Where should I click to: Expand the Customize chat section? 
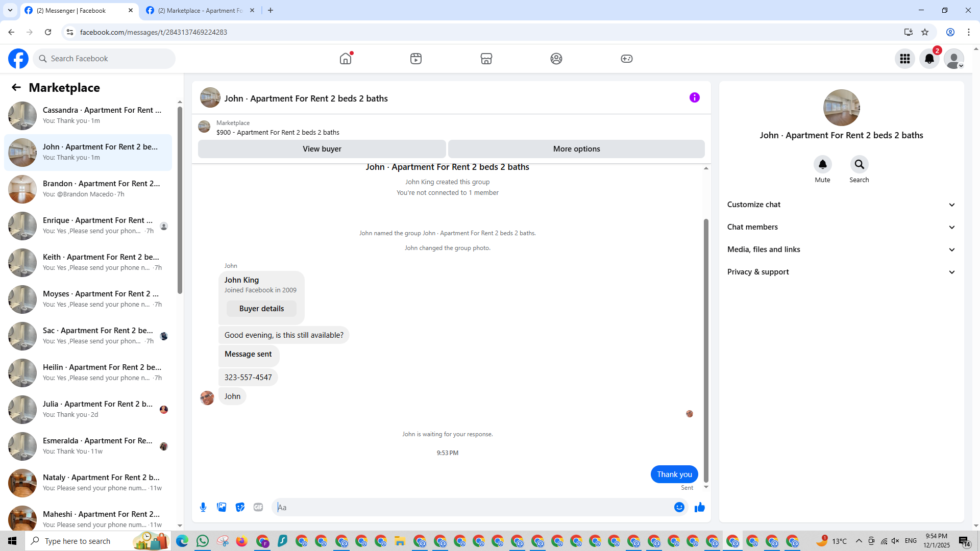click(841, 205)
